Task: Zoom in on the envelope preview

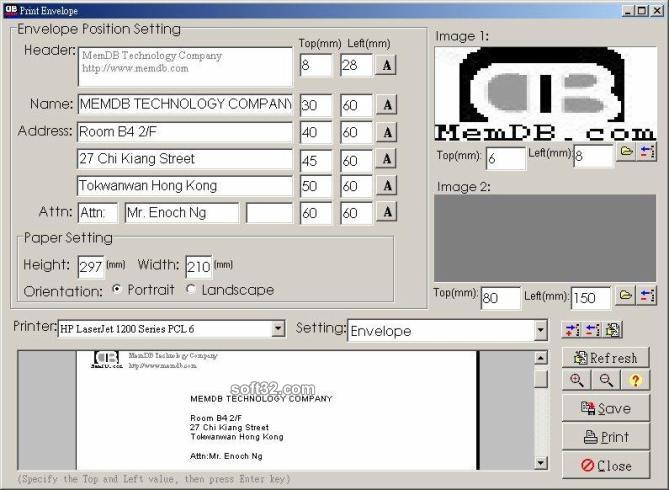Action: 577,380
